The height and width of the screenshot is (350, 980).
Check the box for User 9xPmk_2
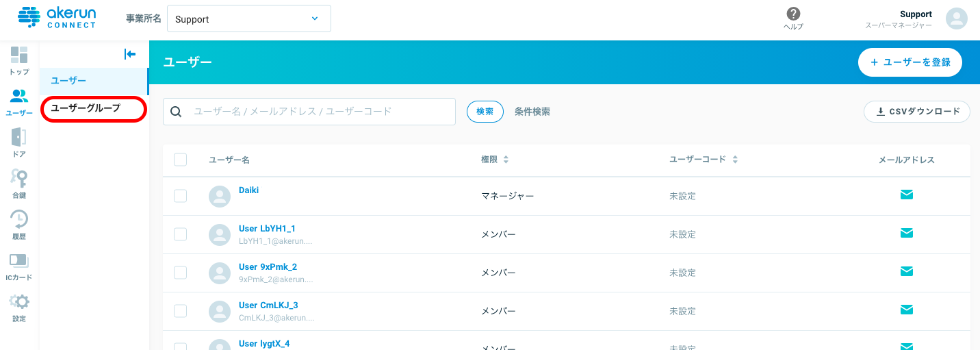click(x=181, y=273)
